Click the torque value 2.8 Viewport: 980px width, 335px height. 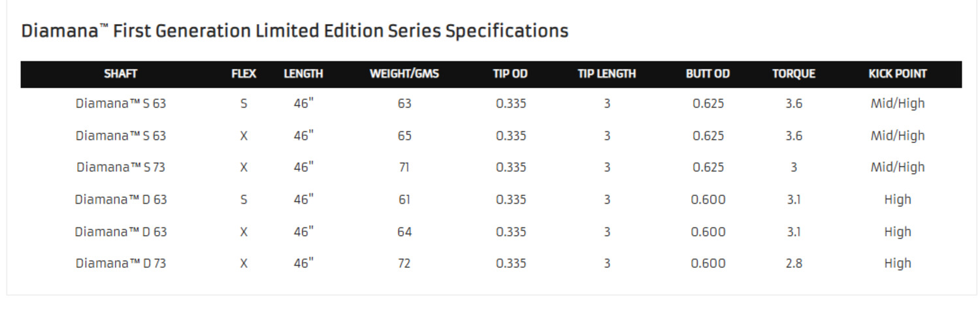tap(794, 263)
